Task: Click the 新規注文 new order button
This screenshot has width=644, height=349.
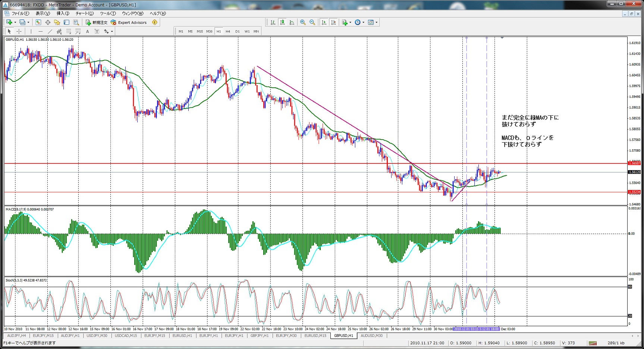Action: click(x=97, y=22)
